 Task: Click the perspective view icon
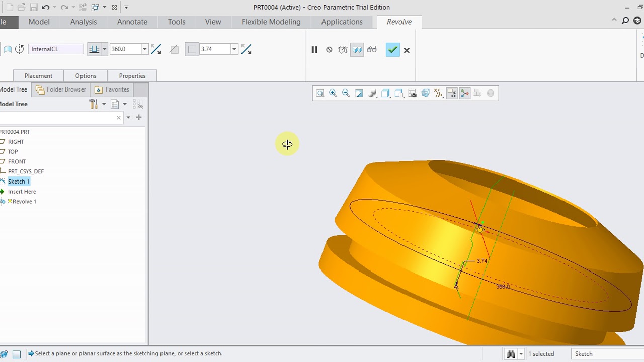tap(425, 93)
